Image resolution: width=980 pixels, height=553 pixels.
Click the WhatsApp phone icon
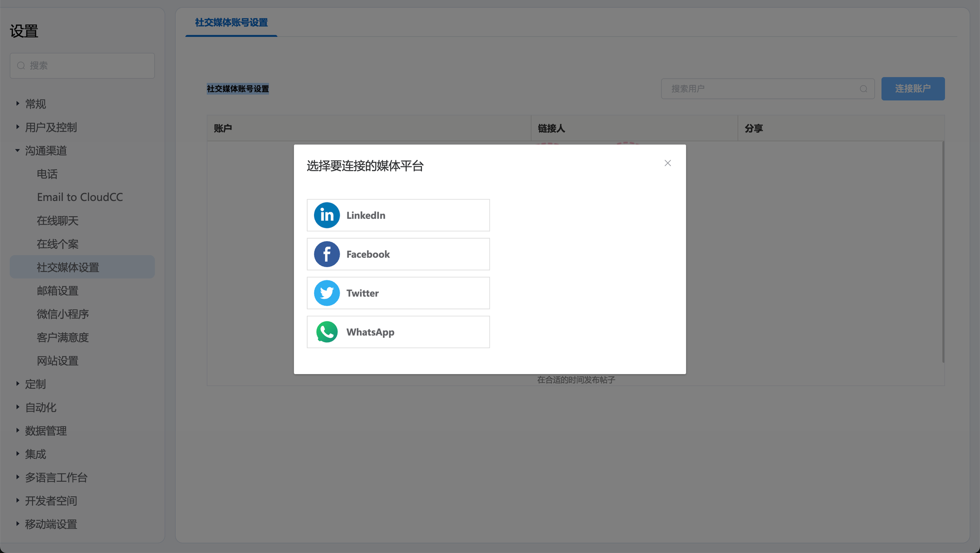coord(327,332)
